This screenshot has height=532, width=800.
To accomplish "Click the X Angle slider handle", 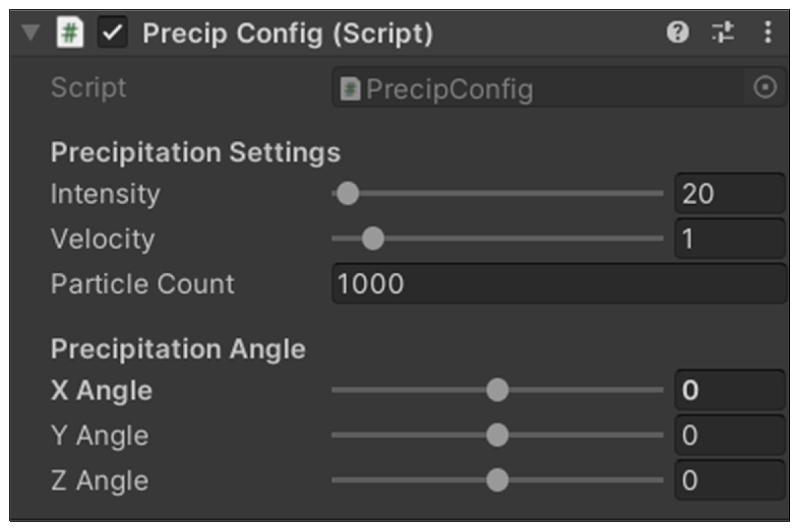I will coord(497,390).
